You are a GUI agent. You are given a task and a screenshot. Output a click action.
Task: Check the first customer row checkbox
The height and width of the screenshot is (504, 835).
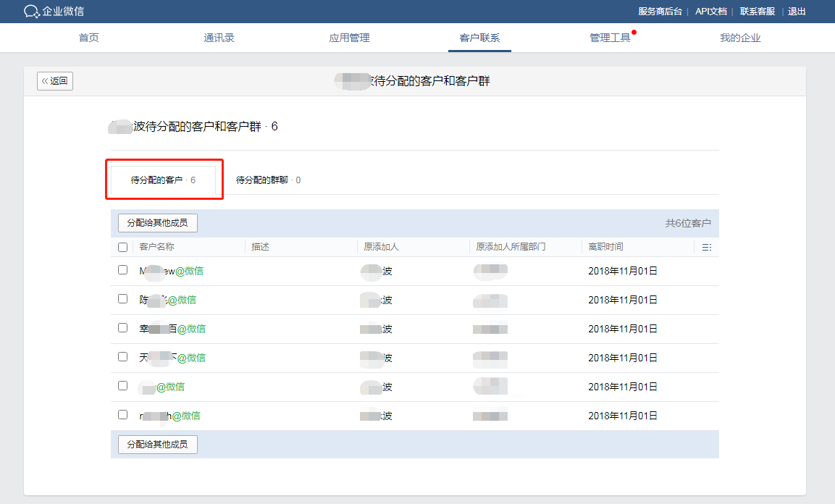pyautogui.click(x=122, y=270)
